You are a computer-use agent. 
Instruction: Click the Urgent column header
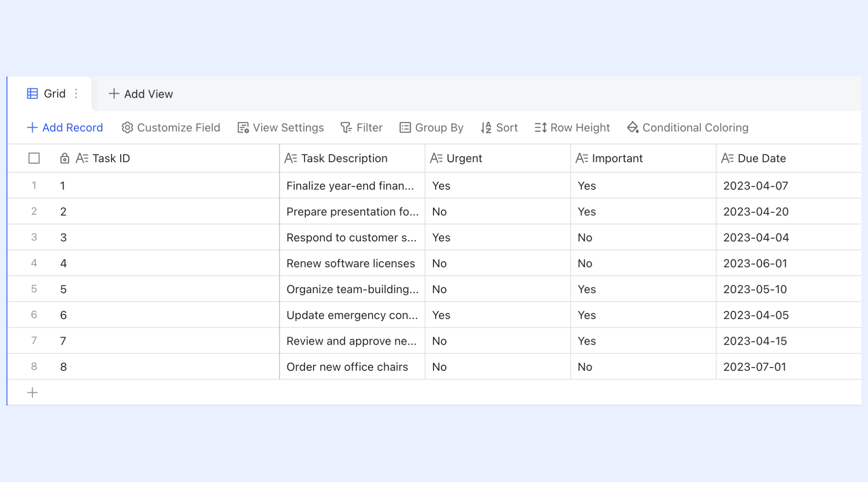tap(498, 158)
